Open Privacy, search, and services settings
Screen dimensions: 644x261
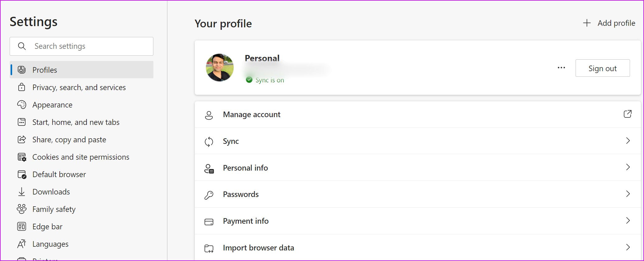tap(79, 87)
